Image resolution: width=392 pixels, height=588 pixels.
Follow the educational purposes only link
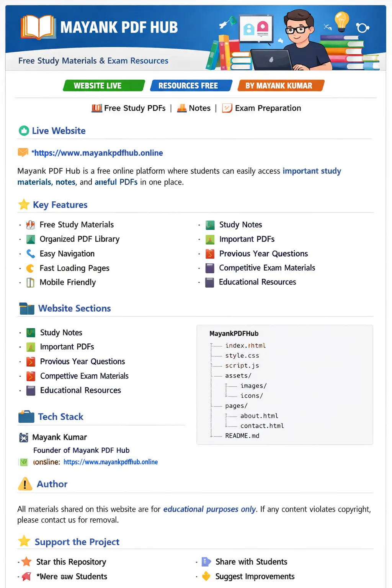pos(209,509)
